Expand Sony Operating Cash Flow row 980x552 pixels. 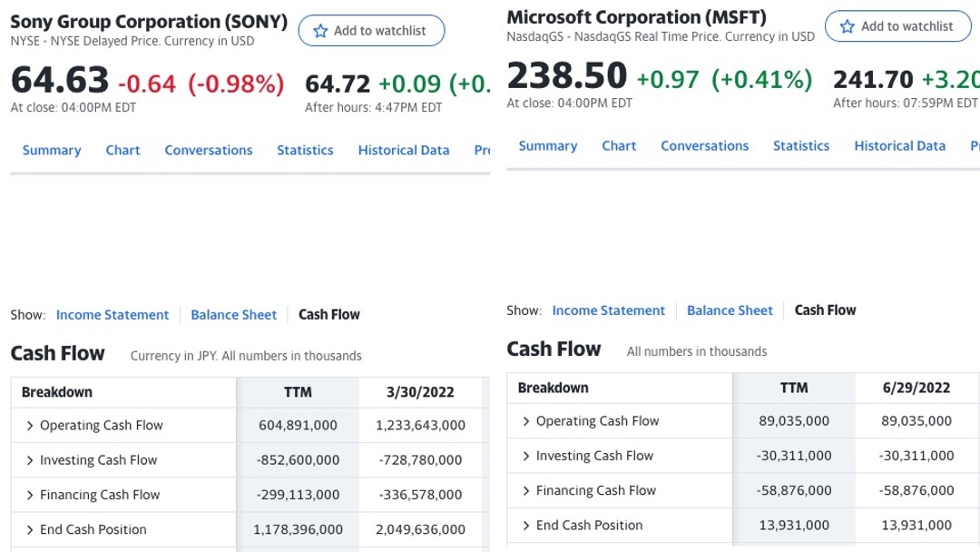tap(30, 426)
